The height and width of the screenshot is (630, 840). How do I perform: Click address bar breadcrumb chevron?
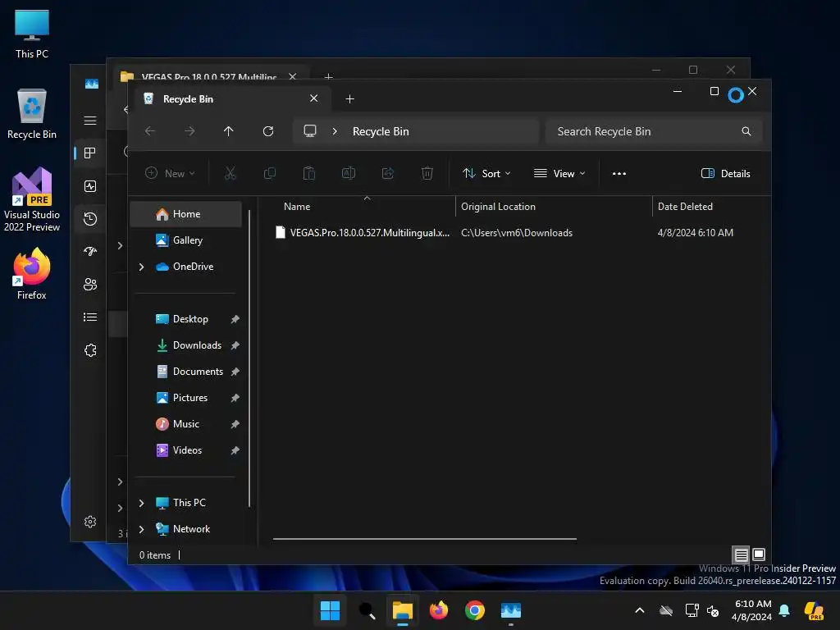click(335, 131)
